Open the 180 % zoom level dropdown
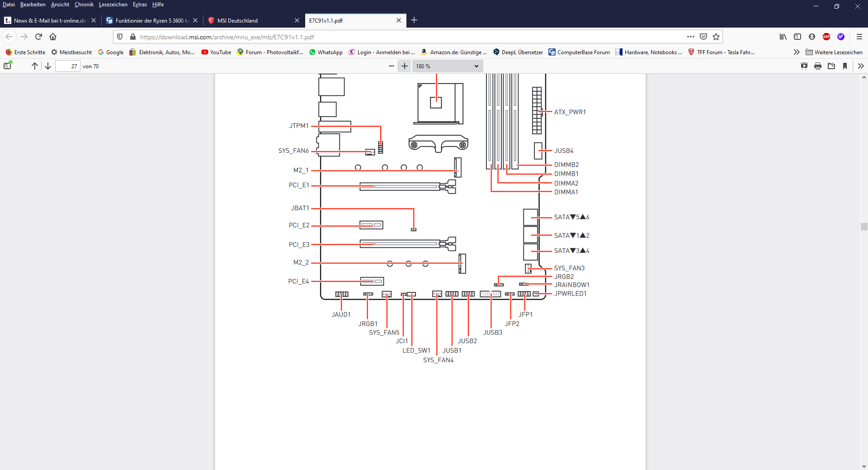The image size is (868, 470). 447,66
